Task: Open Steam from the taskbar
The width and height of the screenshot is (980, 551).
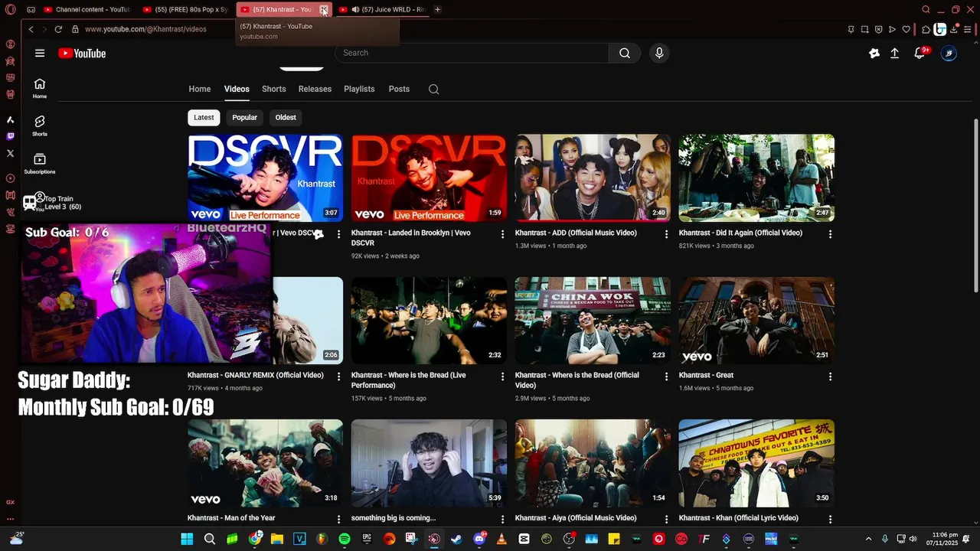Action: click(456, 539)
